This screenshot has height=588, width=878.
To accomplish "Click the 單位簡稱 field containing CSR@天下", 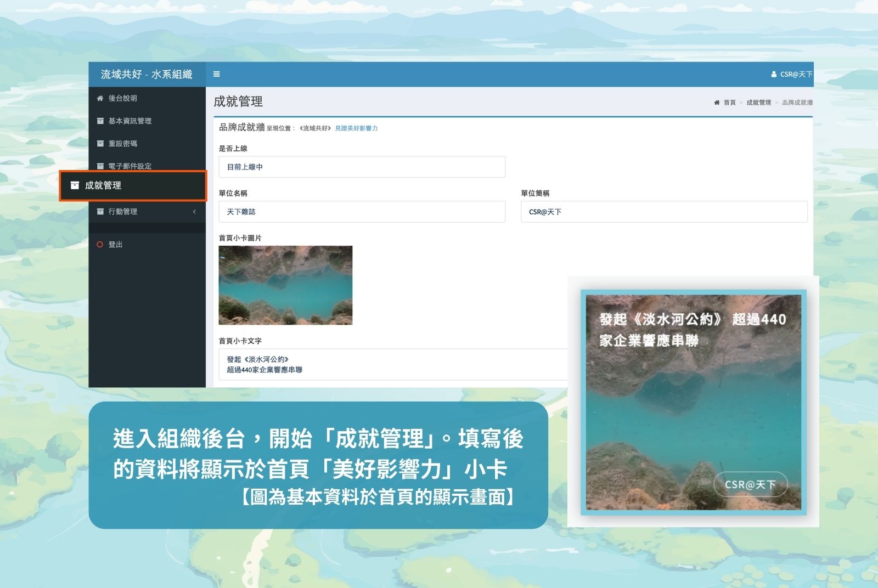I will 664,212.
